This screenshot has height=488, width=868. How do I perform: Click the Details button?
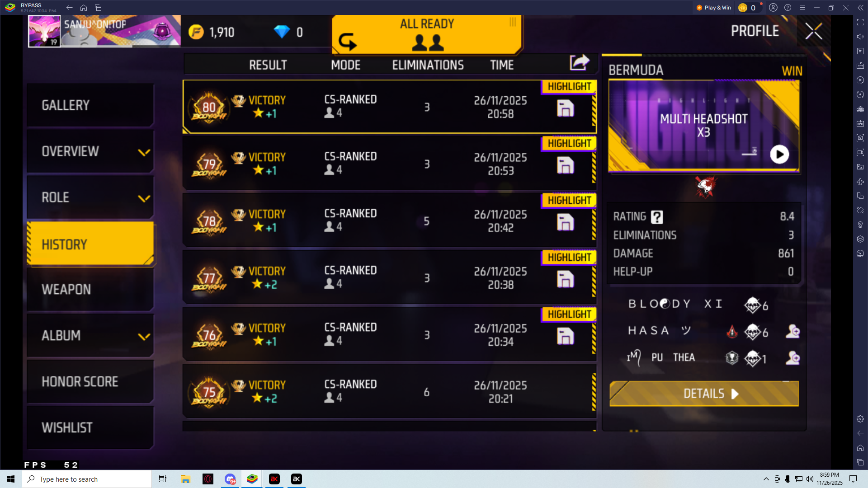pyautogui.click(x=704, y=394)
